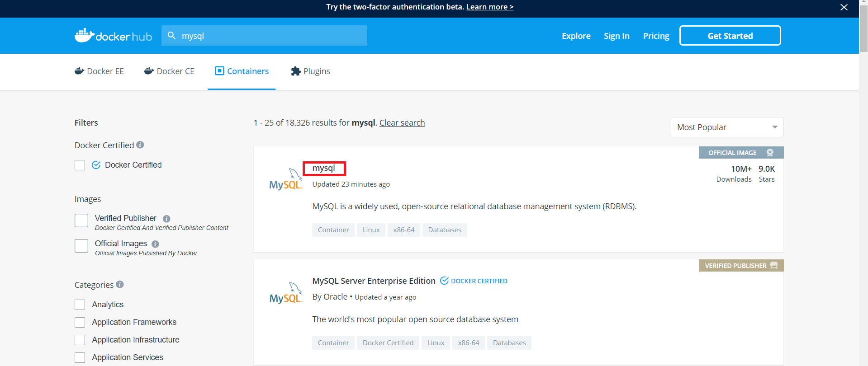Click the Learn more link in banner
This screenshot has width=868, height=366.
pyautogui.click(x=490, y=7)
